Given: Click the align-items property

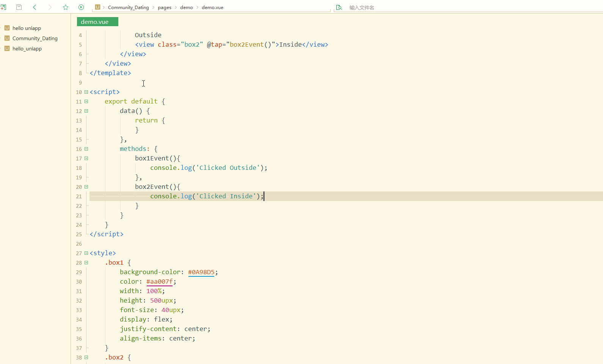Looking at the screenshot, I should [x=141, y=338].
